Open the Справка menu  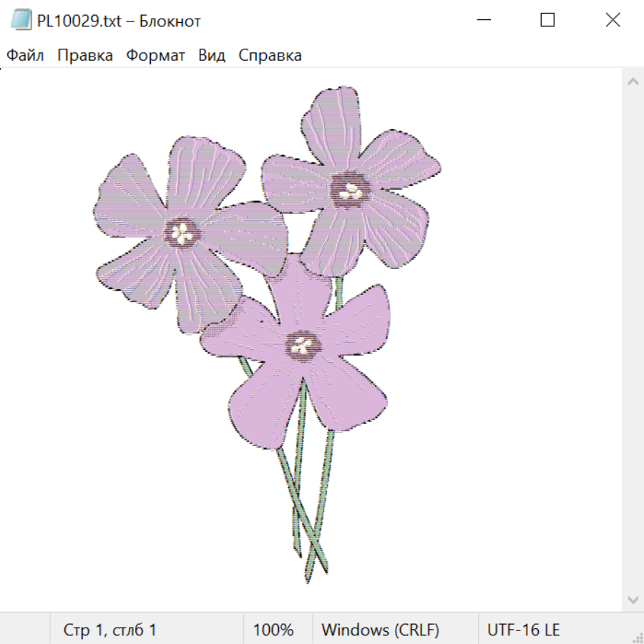[270, 56]
